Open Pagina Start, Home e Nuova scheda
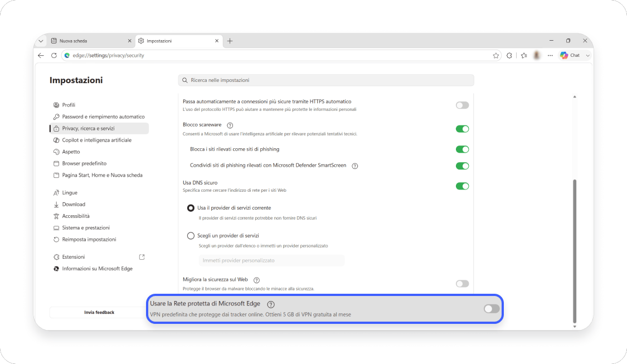The height and width of the screenshot is (364, 627). (99, 175)
